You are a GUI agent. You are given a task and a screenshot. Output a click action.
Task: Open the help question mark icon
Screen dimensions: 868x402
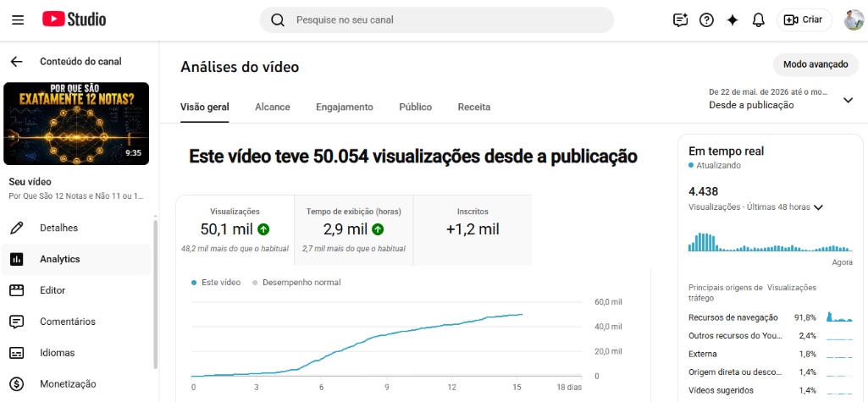[706, 20]
